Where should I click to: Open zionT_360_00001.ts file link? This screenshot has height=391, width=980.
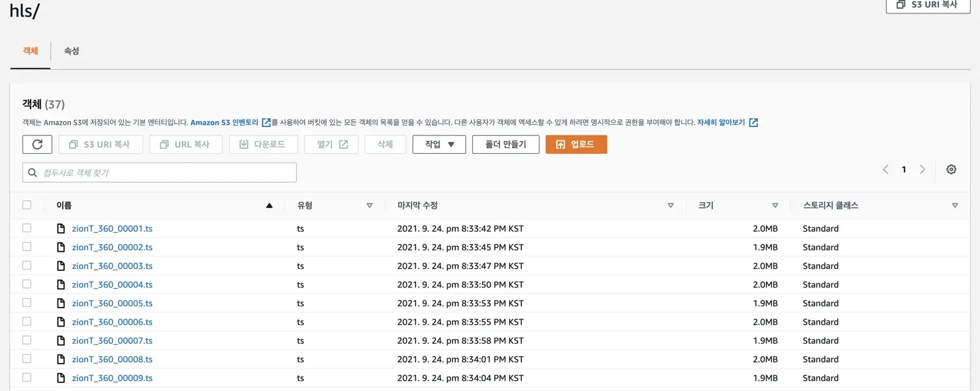112,229
